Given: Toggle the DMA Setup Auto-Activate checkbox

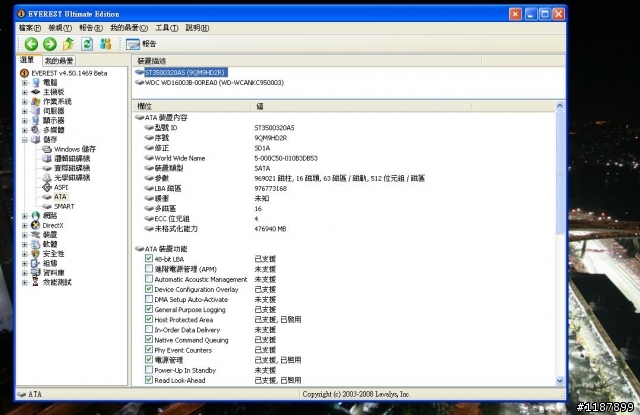Looking at the screenshot, I should click(x=149, y=299).
